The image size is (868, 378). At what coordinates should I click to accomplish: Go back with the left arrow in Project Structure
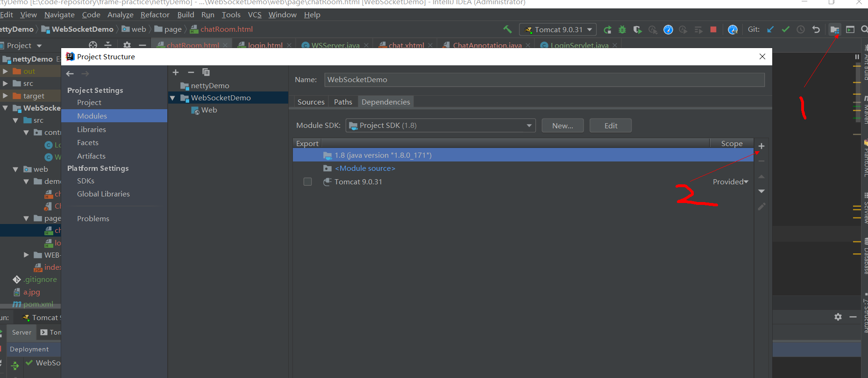[x=70, y=74]
